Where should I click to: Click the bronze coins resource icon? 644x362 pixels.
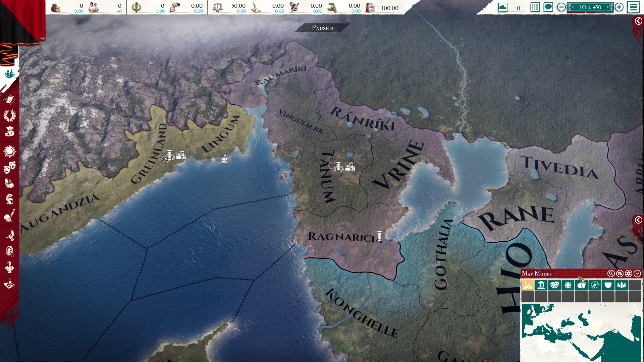pos(174,7)
